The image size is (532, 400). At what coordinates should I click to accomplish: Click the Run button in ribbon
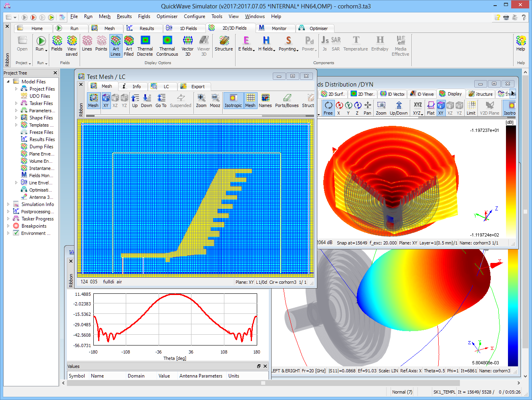(41, 44)
